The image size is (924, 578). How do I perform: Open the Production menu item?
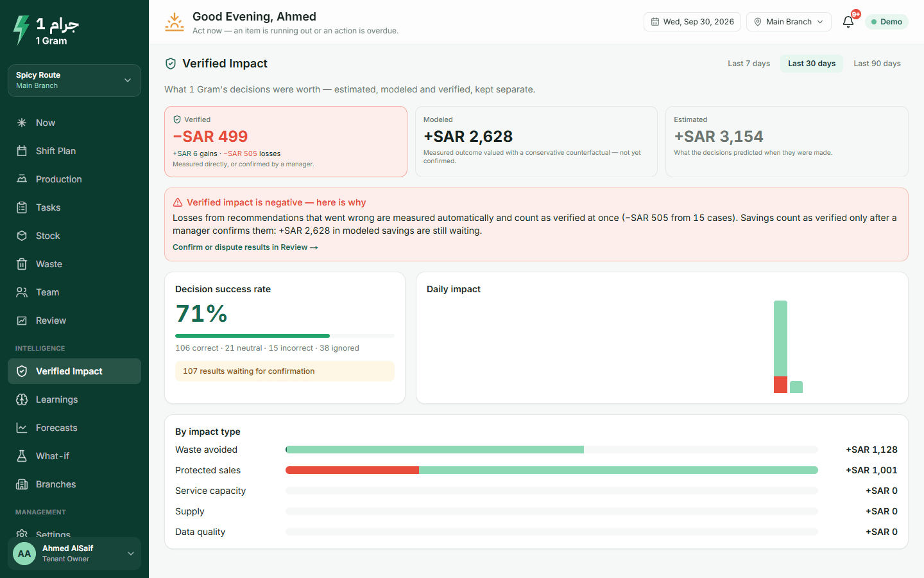point(74,179)
